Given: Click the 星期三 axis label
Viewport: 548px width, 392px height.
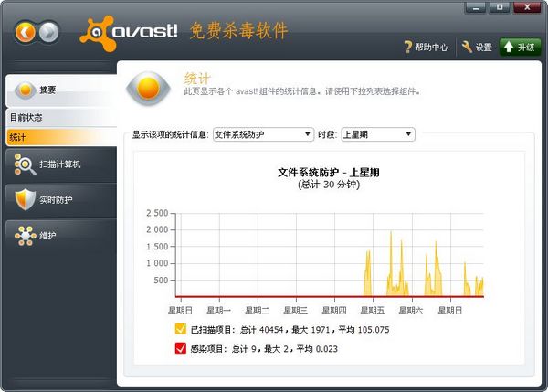Looking at the screenshot, I should pyautogui.click(x=296, y=311).
